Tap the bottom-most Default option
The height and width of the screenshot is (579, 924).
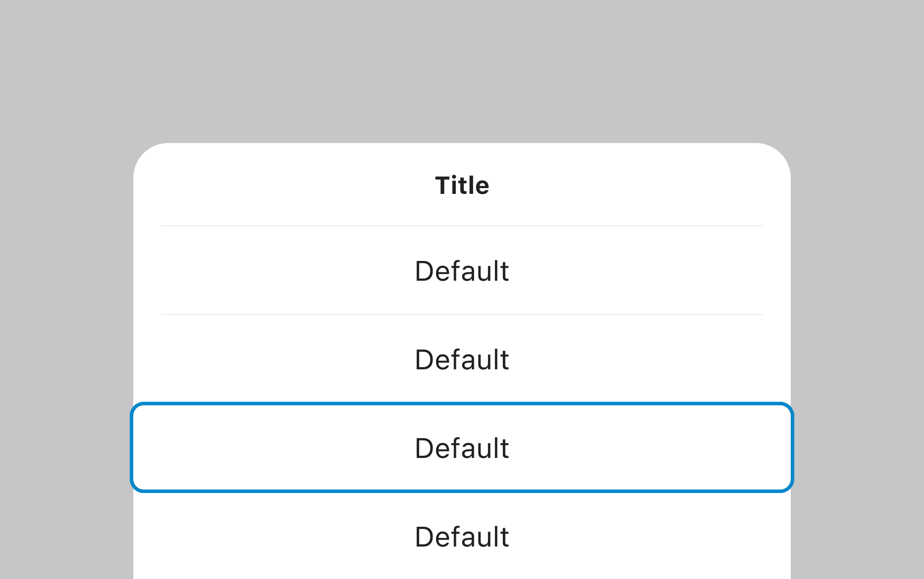[462, 536]
